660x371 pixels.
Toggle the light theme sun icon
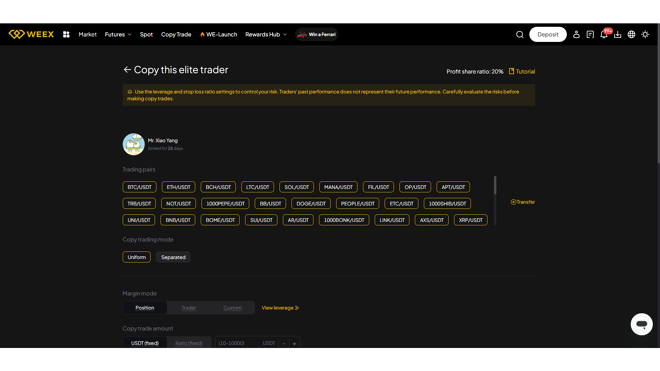[645, 35]
